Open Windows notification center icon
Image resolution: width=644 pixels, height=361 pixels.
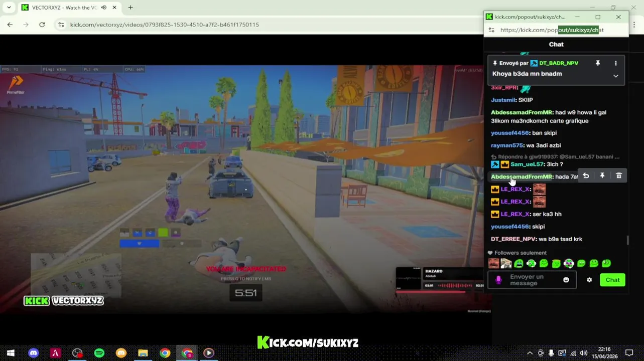(629, 353)
